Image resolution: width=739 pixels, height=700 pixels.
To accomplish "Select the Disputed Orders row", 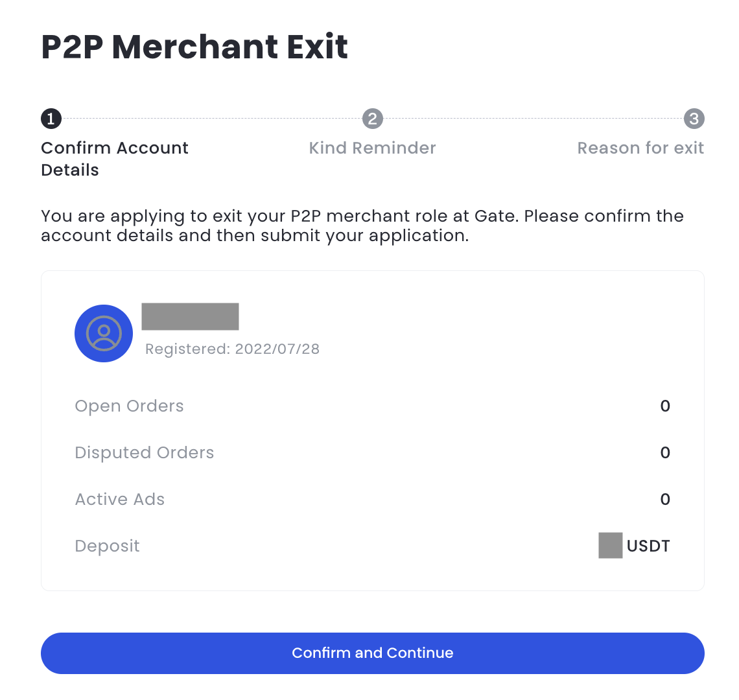I will click(372, 452).
